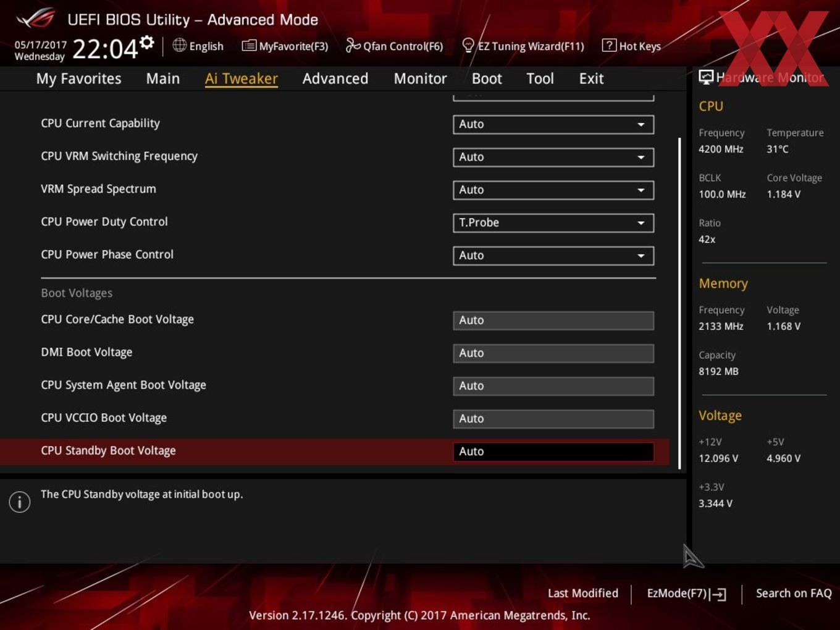
Task: Click the Memory voltage 1.168 V value
Action: (783, 326)
